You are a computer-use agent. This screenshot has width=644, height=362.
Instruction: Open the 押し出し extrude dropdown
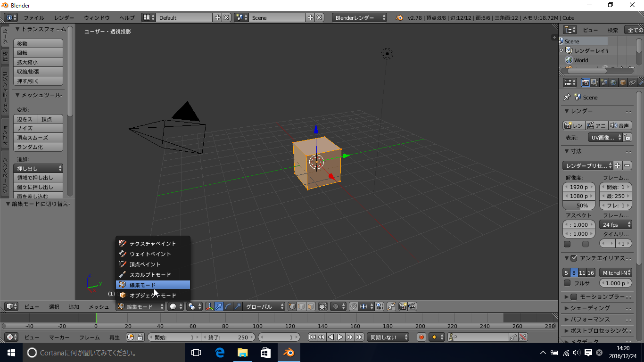(39, 168)
